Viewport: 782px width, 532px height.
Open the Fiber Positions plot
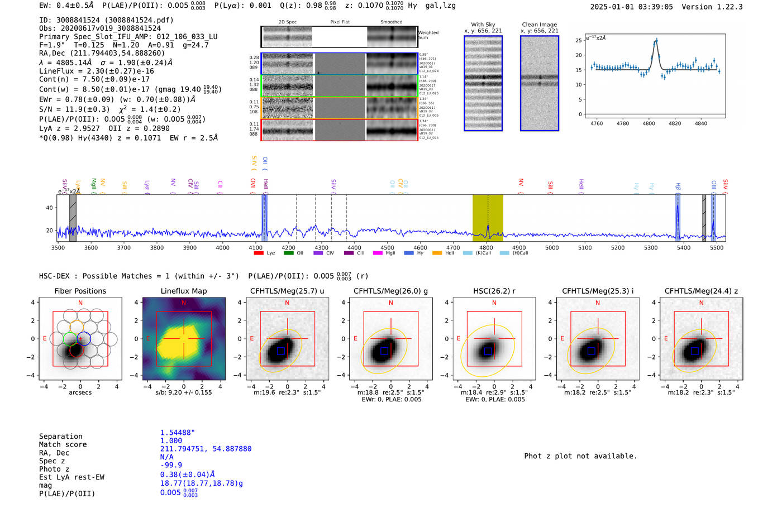coord(80,339)
